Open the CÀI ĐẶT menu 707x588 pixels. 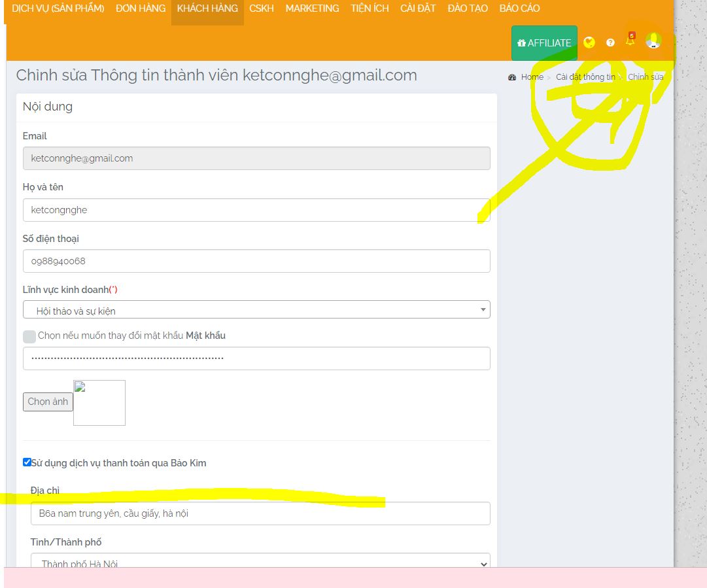click(x=418, y=9)
